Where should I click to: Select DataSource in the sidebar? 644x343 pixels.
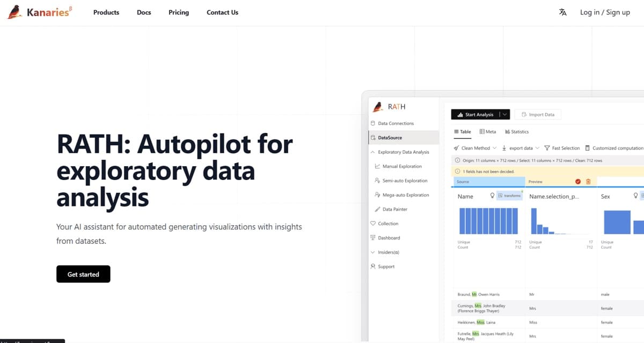[404, 138]
